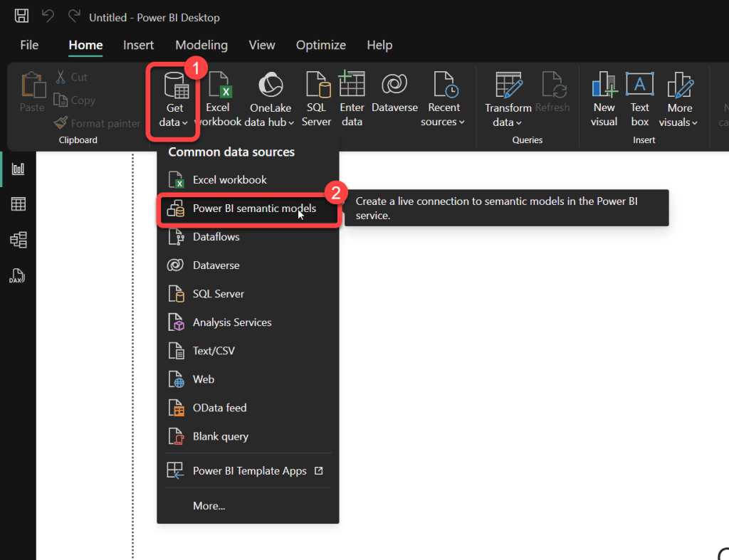Screen dimensions: 729x560
Task: Open the File menu
Action: coord(29,45)
